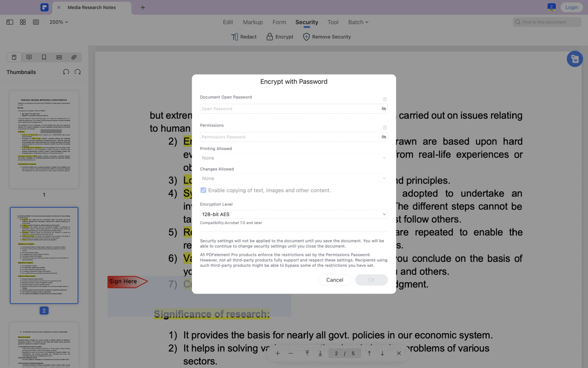The image size is (588, 368).
Task: Cancel the Encrypt with Password dialog
Action: (334, 280)
